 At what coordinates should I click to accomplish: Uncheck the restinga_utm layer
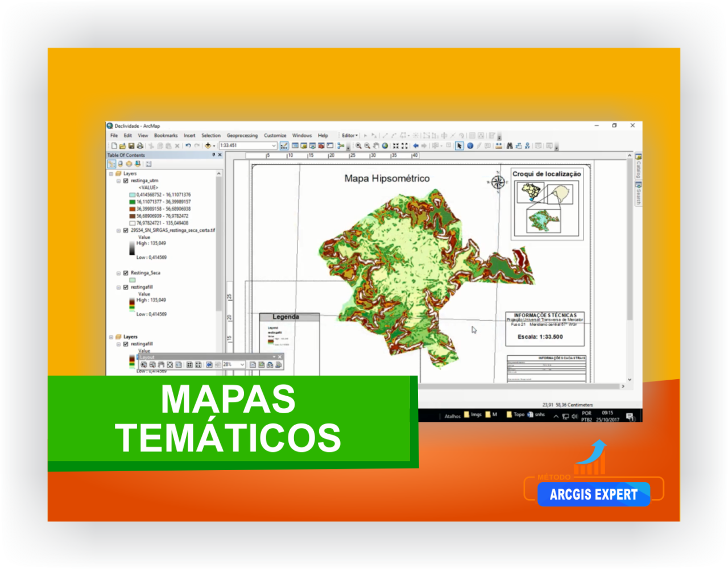point(125,180)
